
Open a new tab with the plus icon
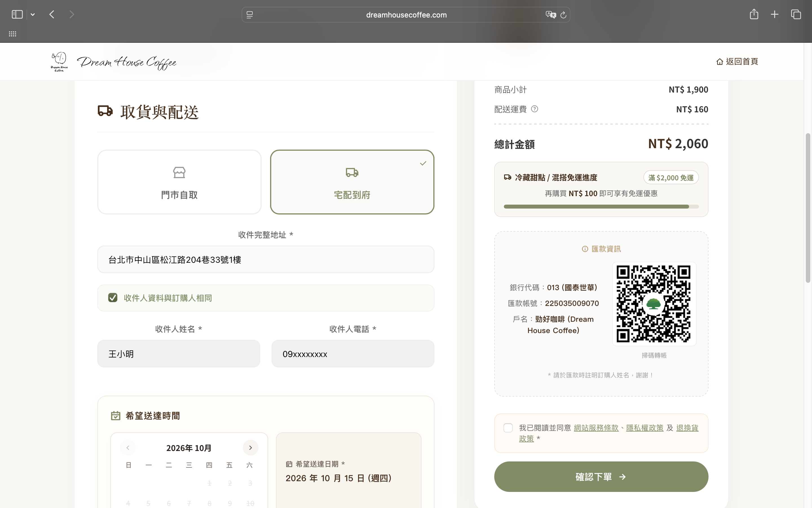coord(775,14)
